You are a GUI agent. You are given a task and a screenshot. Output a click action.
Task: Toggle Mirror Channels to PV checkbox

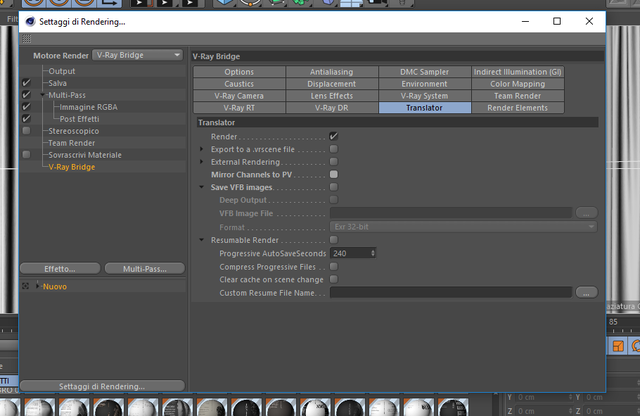(x=333, y=174)
